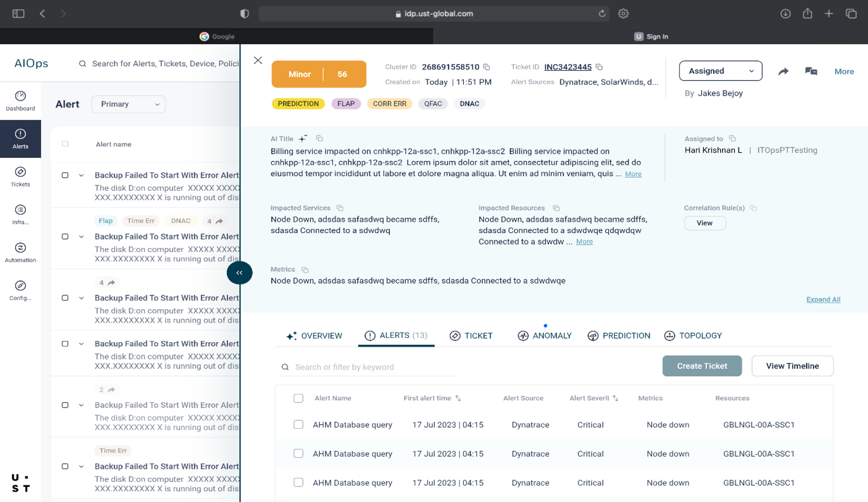Copy the Cluster ID value
Image resolution: width=868 pixels, height=502 pixels.
click(487, 67)
